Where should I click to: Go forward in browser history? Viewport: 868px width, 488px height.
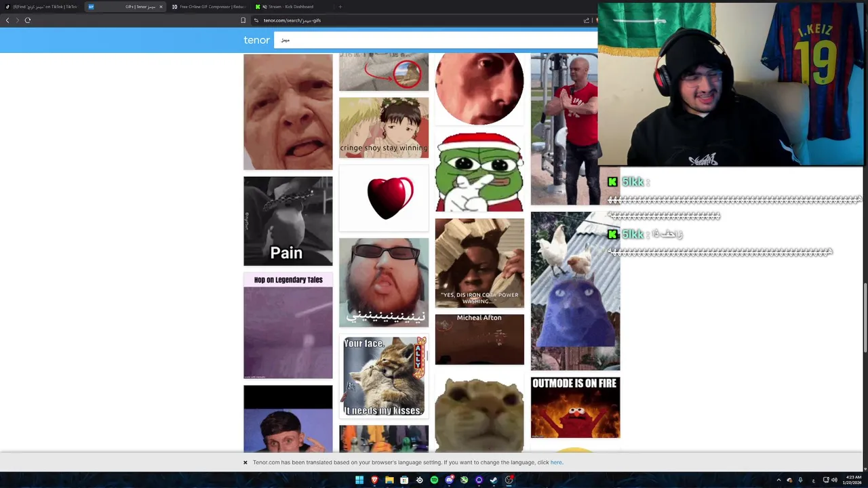[18, 20]
